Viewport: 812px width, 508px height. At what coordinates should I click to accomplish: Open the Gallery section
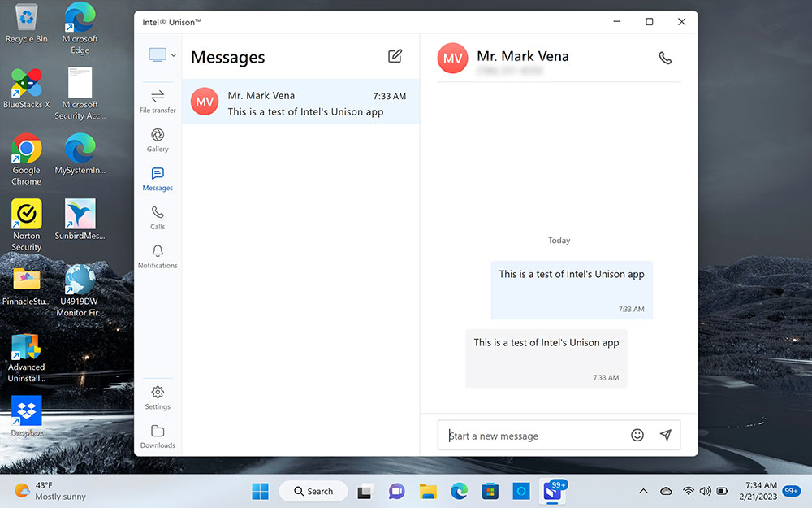pyautogui.click(x=157, y=140)
